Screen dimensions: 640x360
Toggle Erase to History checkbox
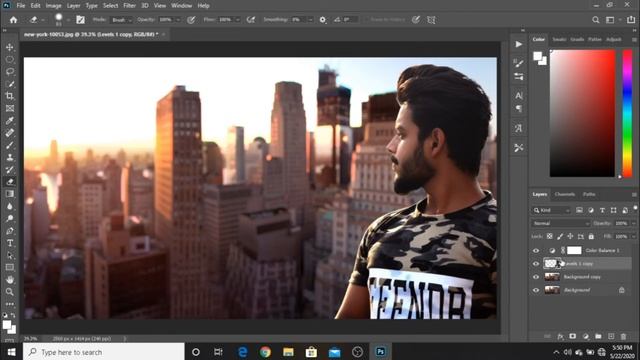coord(367,20)
